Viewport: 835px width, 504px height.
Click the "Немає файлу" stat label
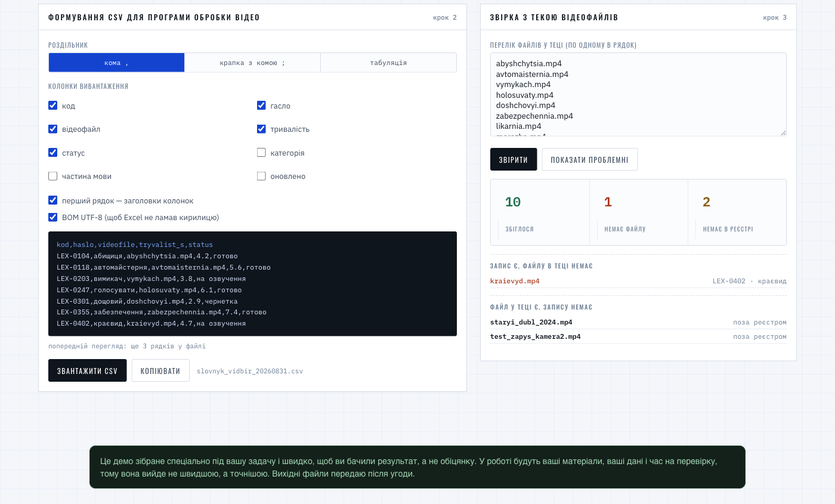point(624,229)
